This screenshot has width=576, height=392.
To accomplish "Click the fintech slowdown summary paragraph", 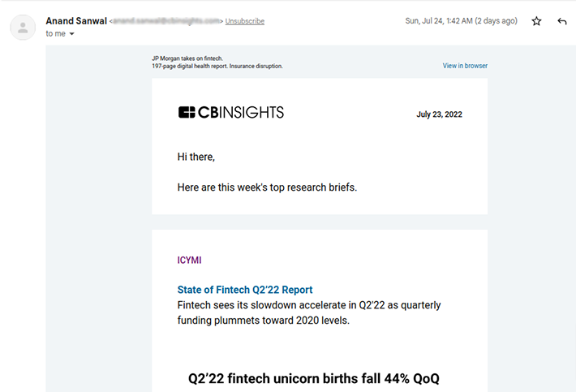I will [x=309, y=312].
